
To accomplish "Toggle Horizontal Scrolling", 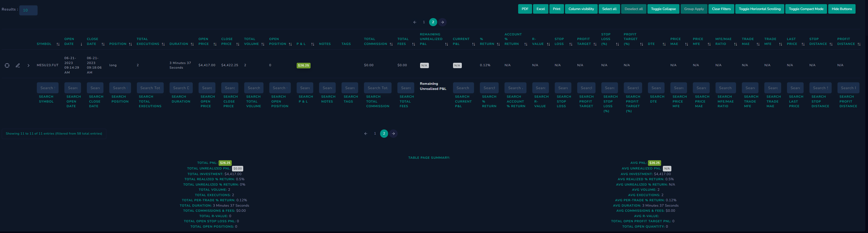I will point(759,9).
